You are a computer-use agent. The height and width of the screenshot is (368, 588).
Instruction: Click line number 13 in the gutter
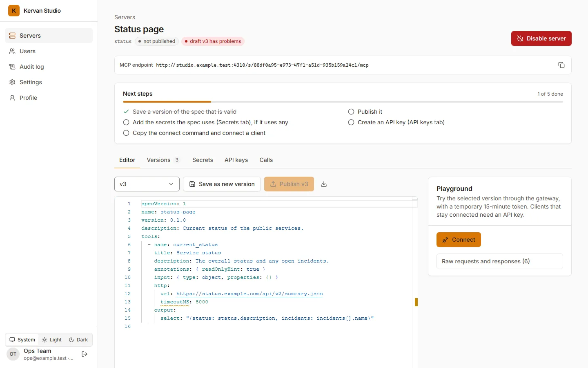(x=127, y=302)
